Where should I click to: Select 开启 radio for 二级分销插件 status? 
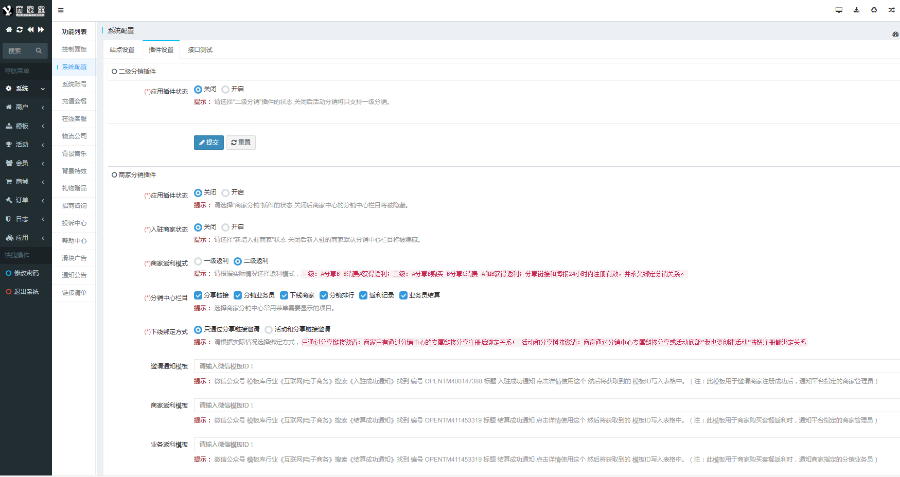tap(225, 88)
